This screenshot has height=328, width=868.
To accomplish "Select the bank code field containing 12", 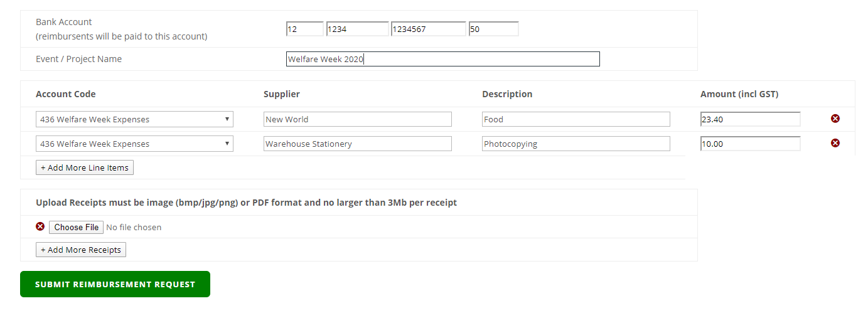I will click(x=304, y=29).
